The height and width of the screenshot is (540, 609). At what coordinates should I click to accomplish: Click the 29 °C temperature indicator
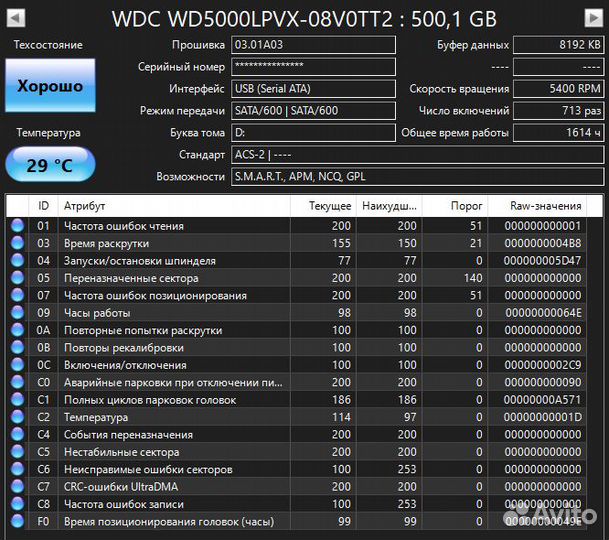tap(50, 165)
